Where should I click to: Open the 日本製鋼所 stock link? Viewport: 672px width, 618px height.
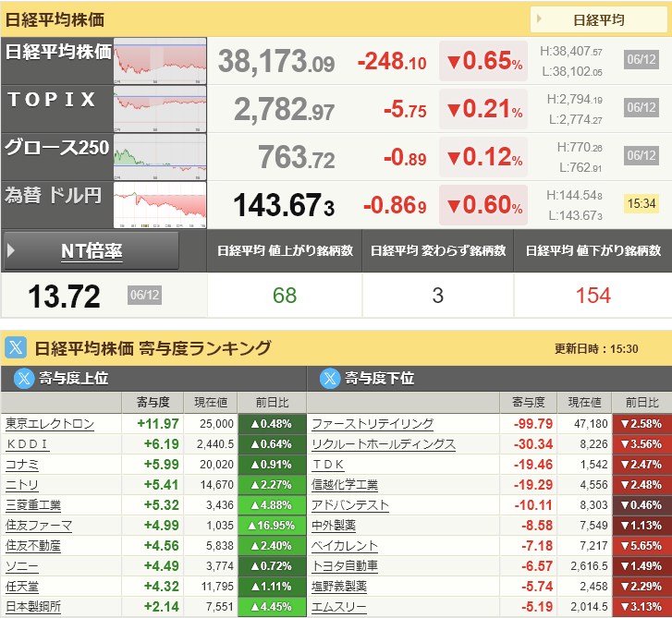[x=33, y=607]
